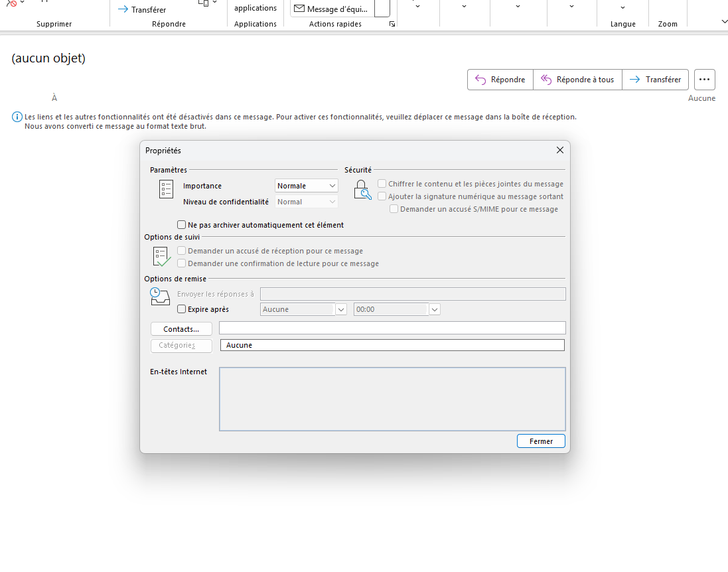728x572 pixels.
Task: Expand the expiration time 00:00 dropdown arrow
Action: tap(435, 309)
